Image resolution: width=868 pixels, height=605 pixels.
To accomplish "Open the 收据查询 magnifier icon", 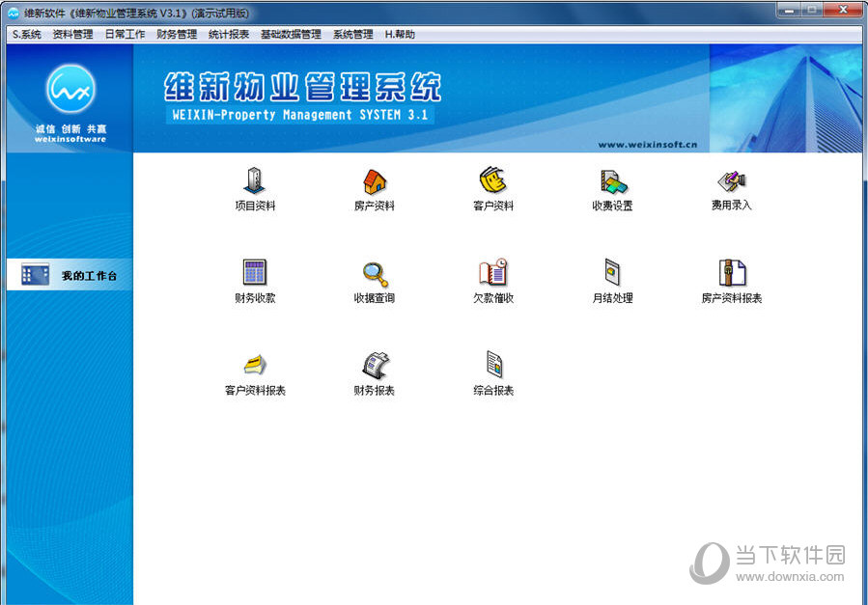I will [375, 274].
